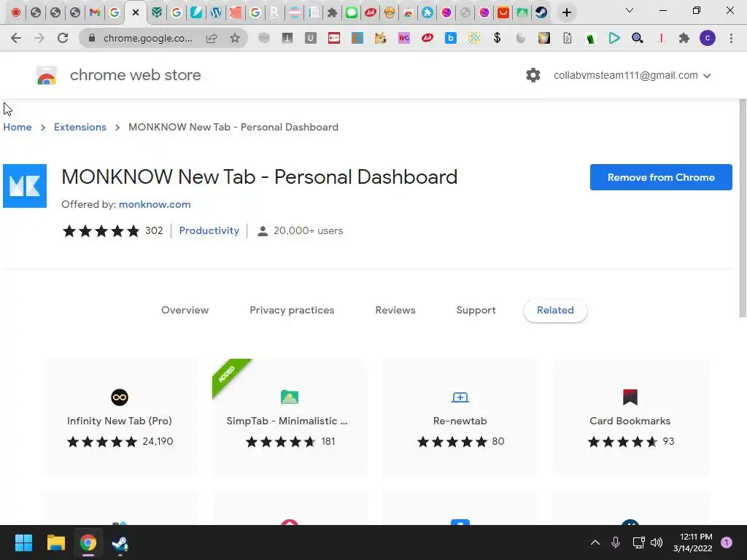Click the Chrome taskbar icon

tap(88, 542)
